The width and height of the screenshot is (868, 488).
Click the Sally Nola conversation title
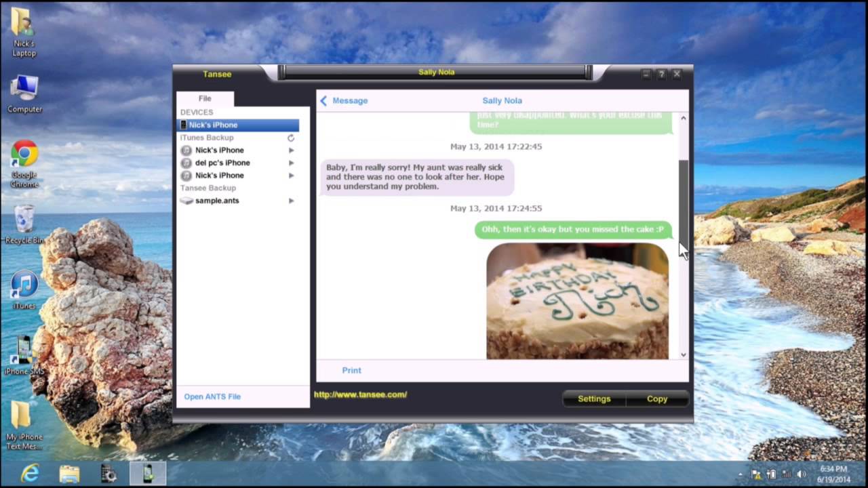coord(502,100)
